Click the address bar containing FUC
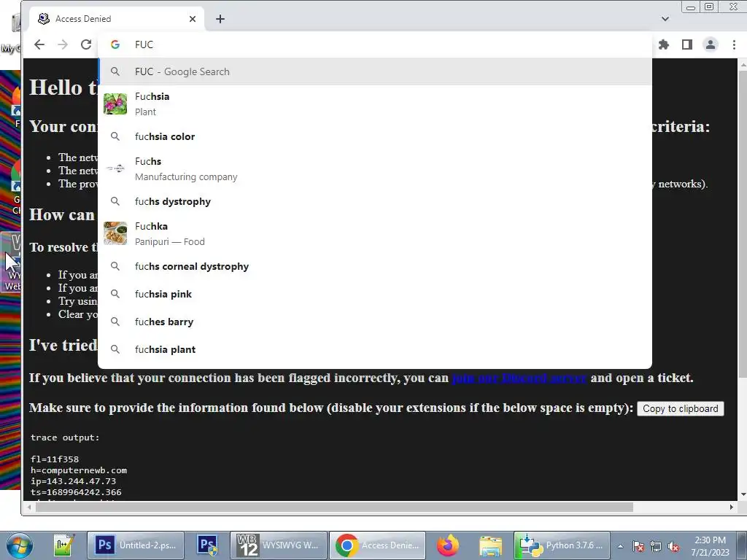Viewport: 747px width, 560px height. [x=374, y=44]
